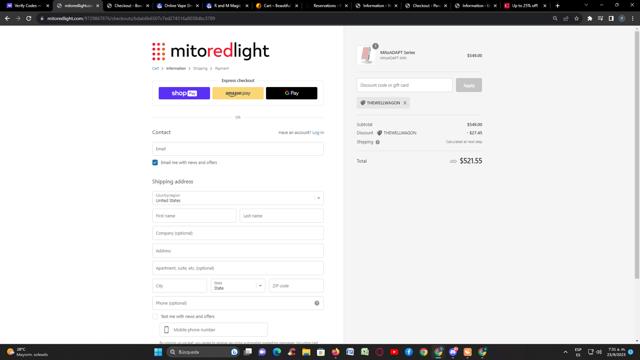The width and height of the screenshot is (640, 360).
Task: Open the taskbar clock and date
Action: [616, 352]
